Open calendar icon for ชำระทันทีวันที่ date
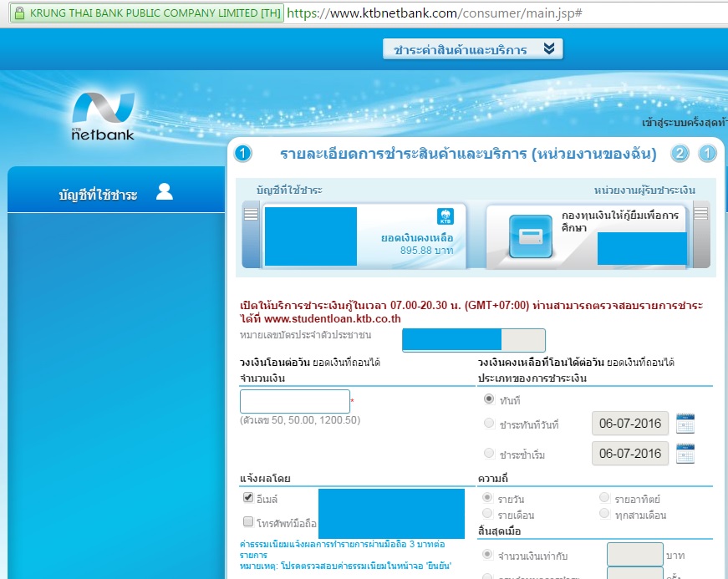The height and width of the screenshot is (579, 728). tap(685, 423)
